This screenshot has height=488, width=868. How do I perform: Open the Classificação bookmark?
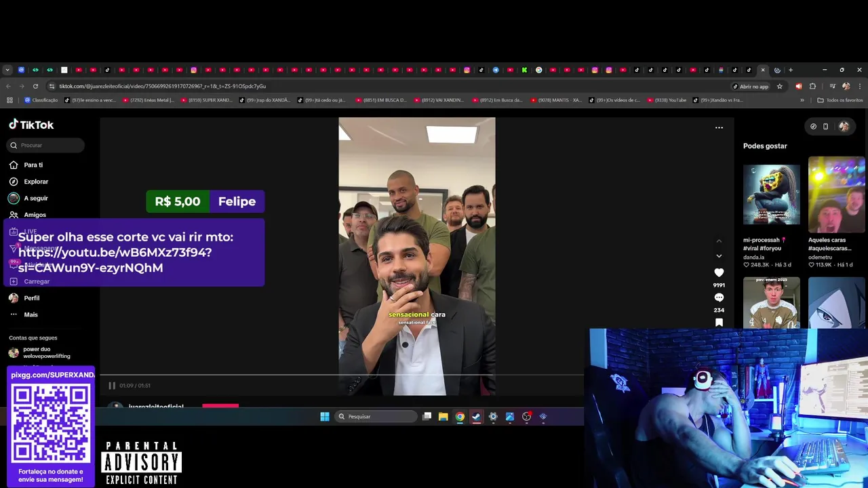pyautogui.click(x=41, y=100)
